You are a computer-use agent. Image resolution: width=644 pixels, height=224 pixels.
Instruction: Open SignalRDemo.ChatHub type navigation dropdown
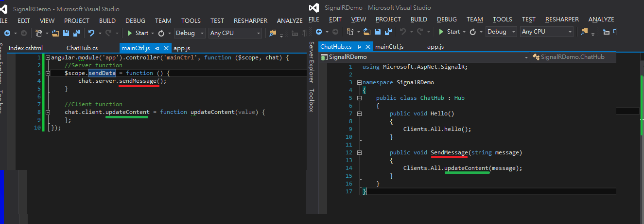pyautogui.click(x=574, y=57)
